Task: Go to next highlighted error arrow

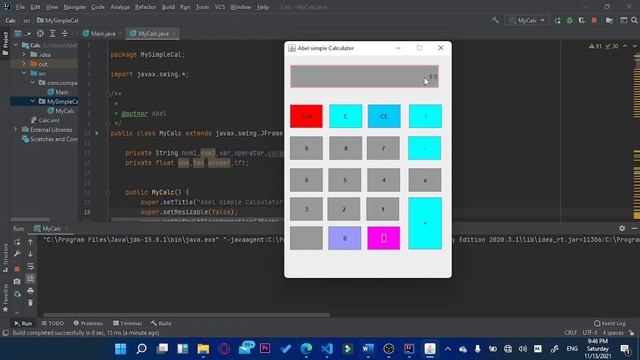Action: [x=634, y=46]
